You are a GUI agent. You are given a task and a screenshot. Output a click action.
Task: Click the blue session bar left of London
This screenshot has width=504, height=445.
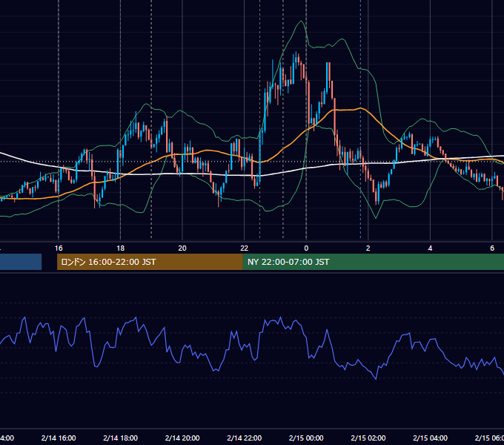coord(21,262)
